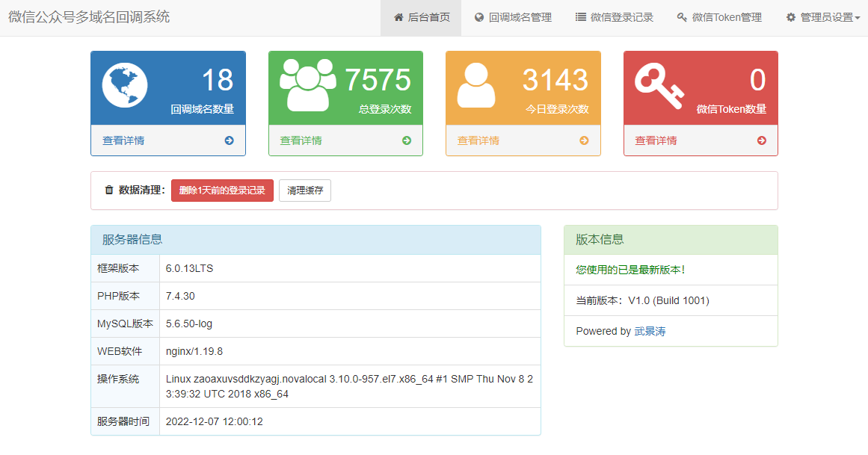Click the single user icon in the orange card

[475, 85]
